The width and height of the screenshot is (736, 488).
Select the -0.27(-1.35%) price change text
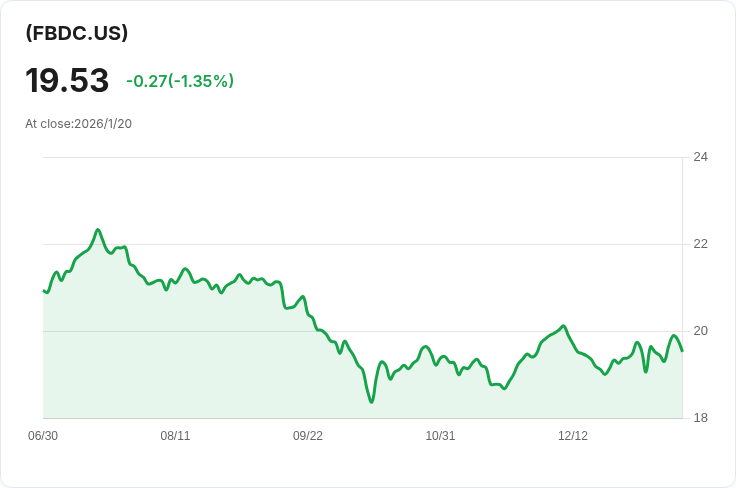(x=180, y=81)
